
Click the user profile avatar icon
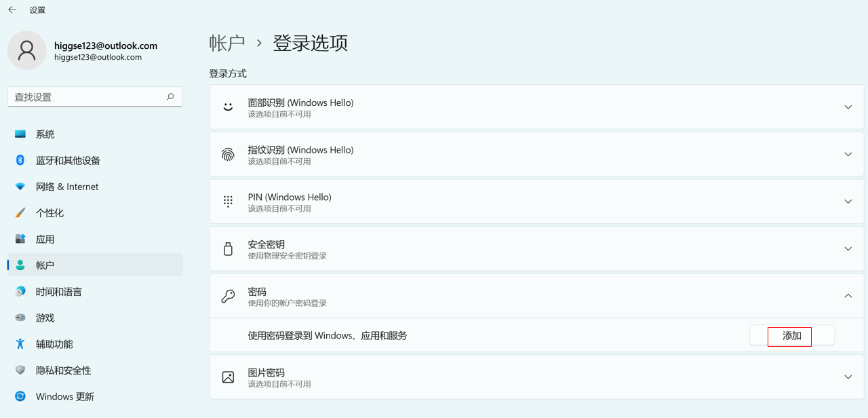[x=26, y=50]
